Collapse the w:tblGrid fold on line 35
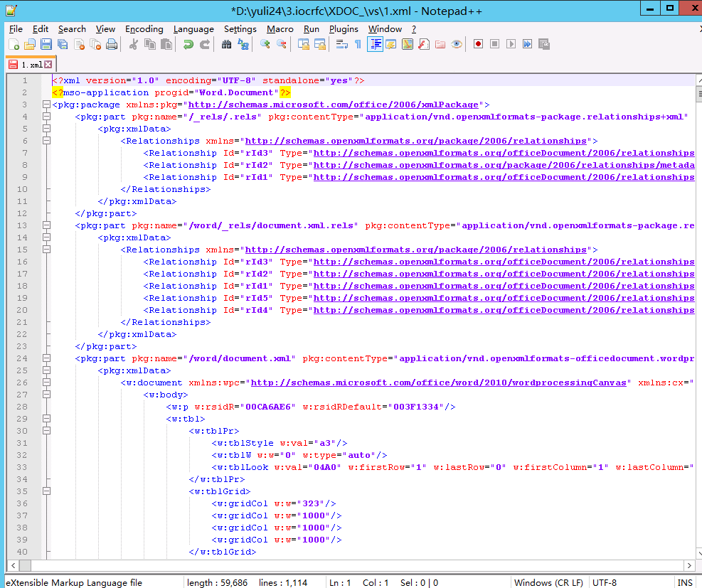The width and height of the screenshot is (702, 588). [46, 491]
